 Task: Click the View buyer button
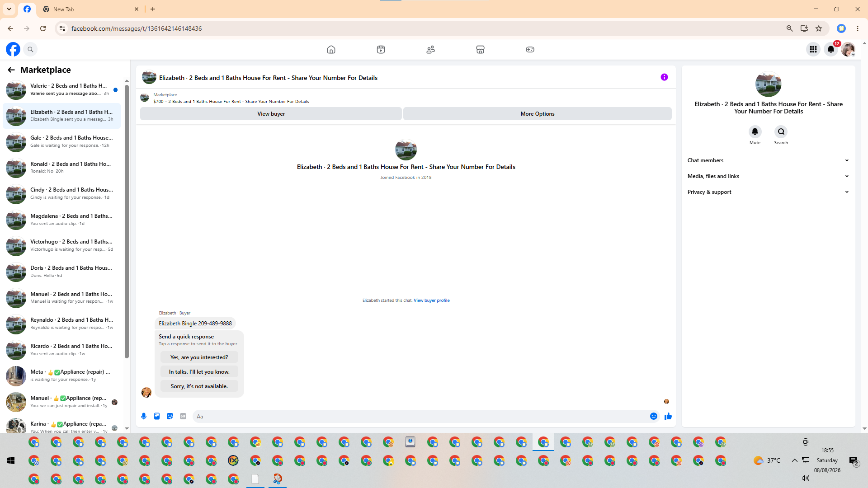coord(271,114)
